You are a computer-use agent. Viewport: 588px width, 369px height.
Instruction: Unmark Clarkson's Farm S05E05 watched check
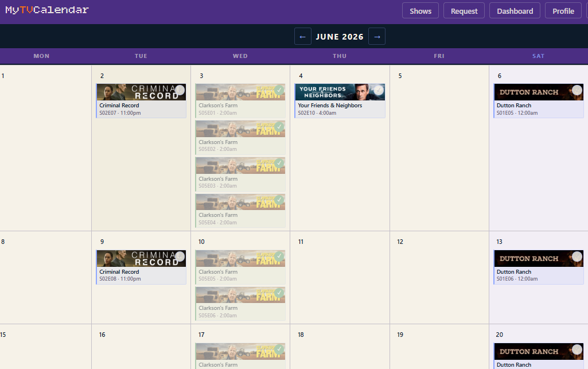point(279,257)
